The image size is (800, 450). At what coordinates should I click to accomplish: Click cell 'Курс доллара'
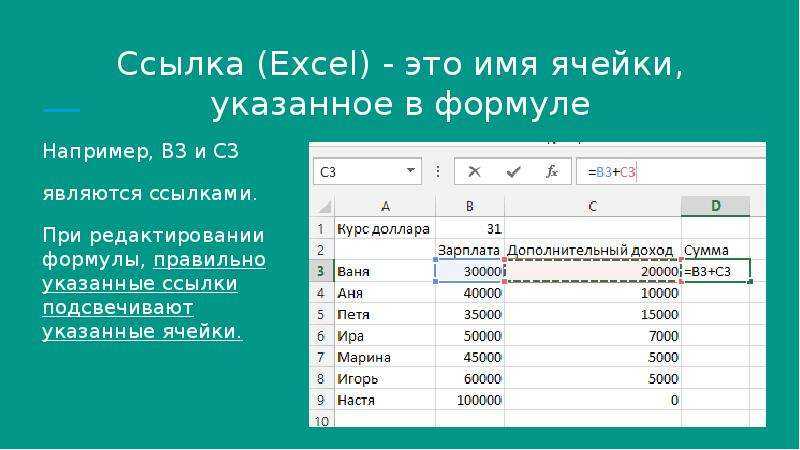coord(385,229)
